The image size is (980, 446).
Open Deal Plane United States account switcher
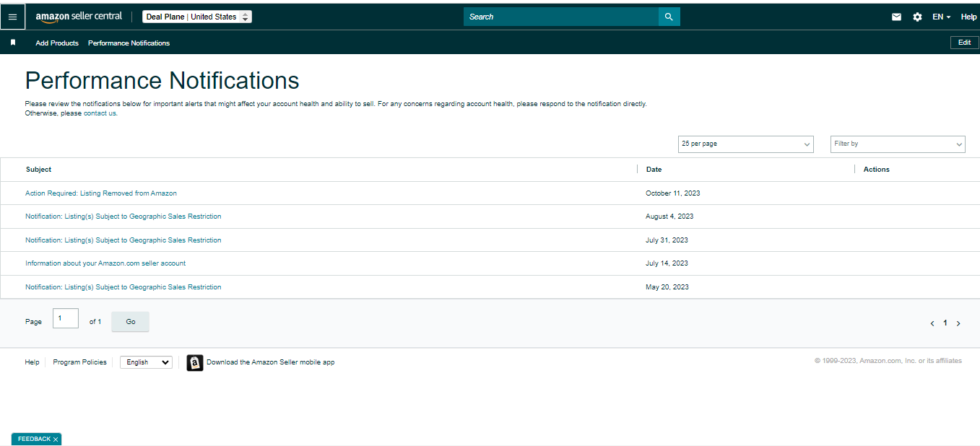pos(197,17)
